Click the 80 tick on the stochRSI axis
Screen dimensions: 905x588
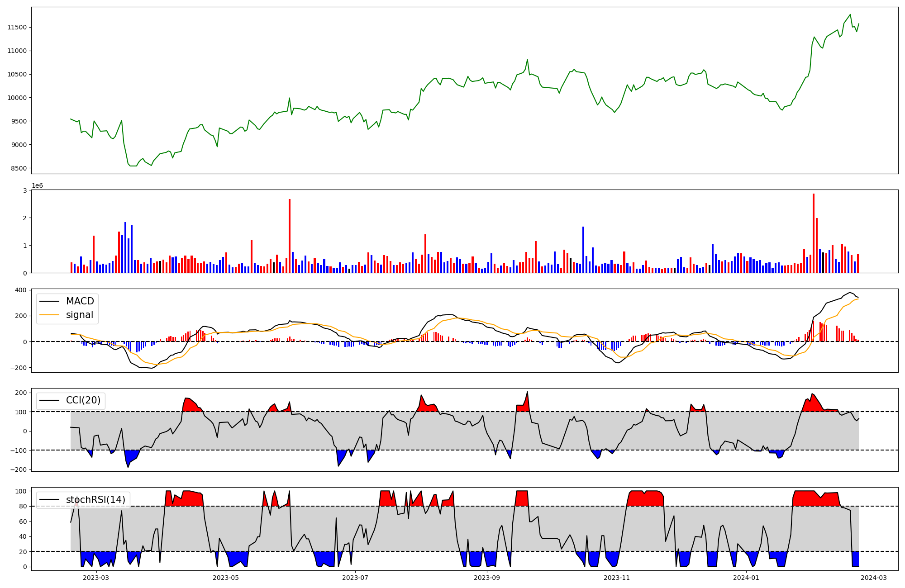23,506
